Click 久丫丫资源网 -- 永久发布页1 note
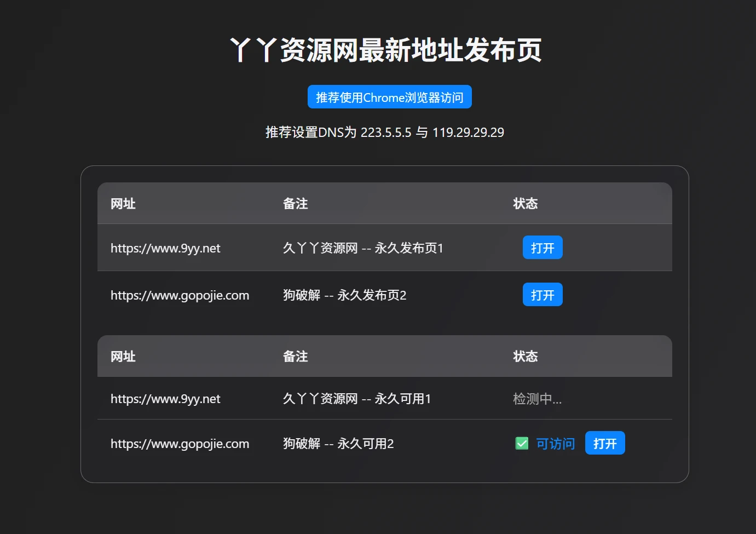Screen dimensions: 756x534 point(363,248)
